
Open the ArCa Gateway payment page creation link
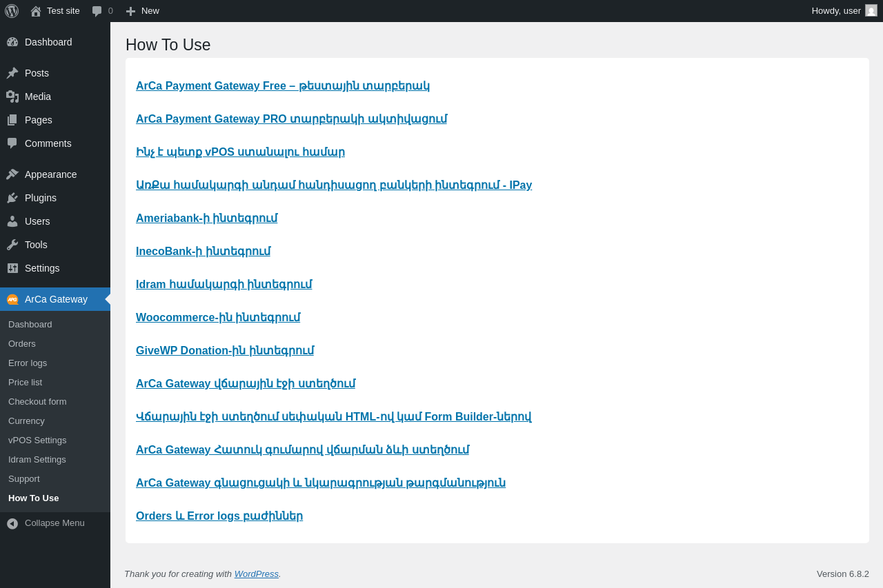click(x=246, y=384)
